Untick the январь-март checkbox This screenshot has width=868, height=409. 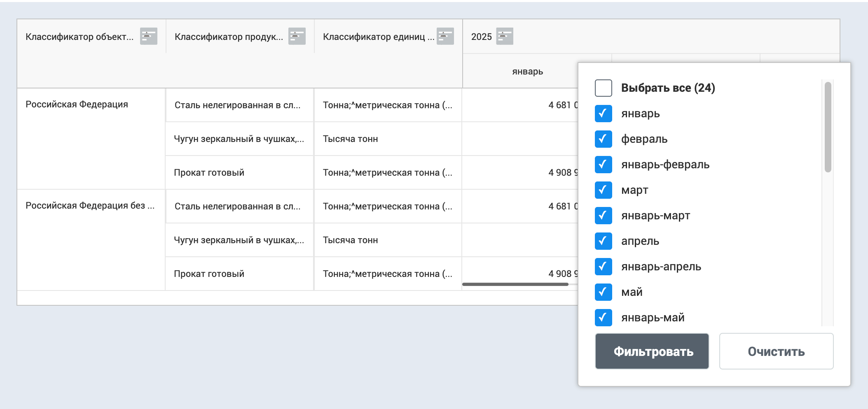coord(603,216)
